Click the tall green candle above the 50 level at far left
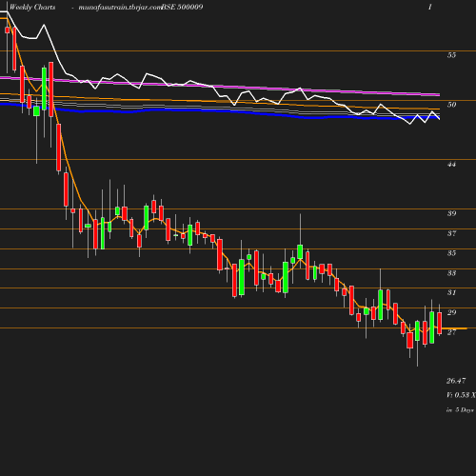476x476 pixels. pos(44,89)
